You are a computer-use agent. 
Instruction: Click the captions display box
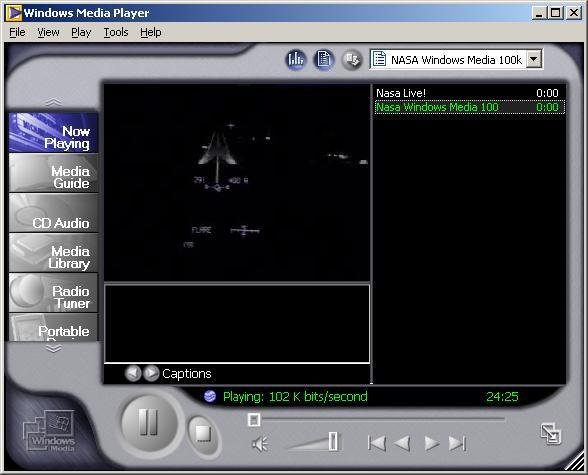[x=237, y=324]
